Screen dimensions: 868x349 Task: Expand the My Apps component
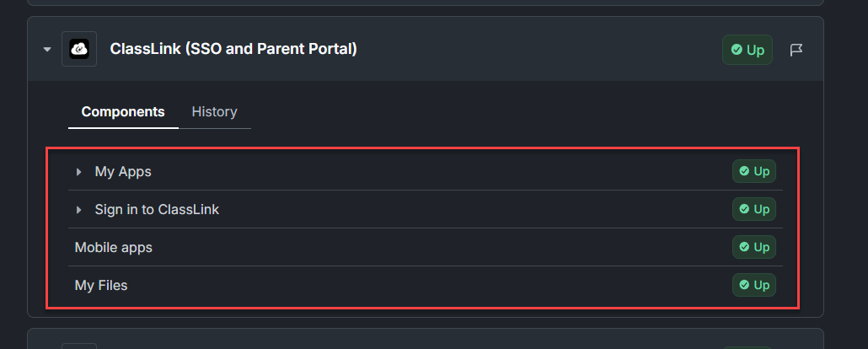79,172
